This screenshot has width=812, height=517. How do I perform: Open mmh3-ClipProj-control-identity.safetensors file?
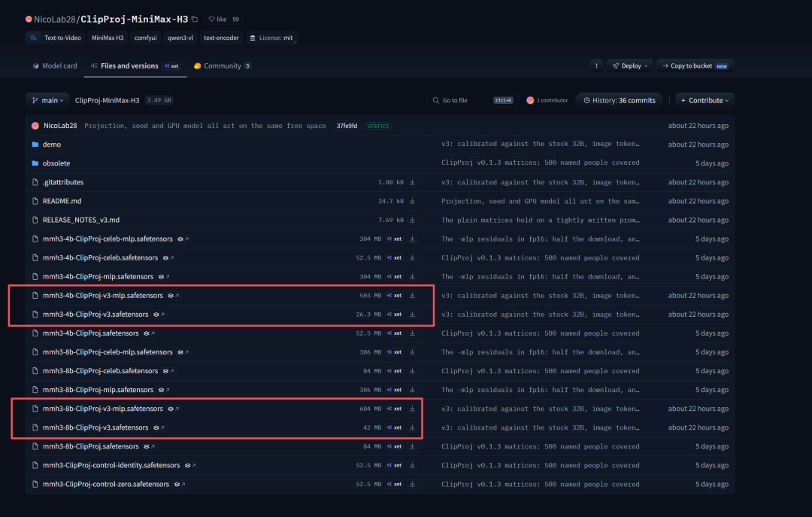[111, 466]
